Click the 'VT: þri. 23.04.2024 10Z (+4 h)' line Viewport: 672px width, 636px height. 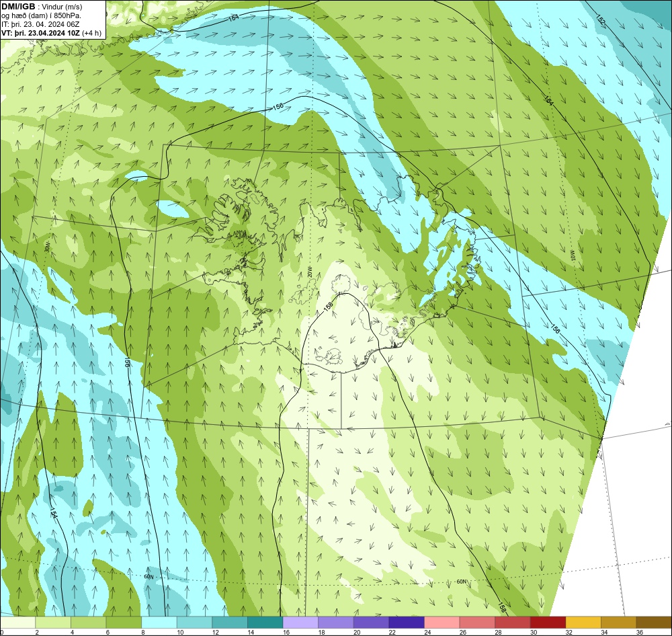(52, 33)
